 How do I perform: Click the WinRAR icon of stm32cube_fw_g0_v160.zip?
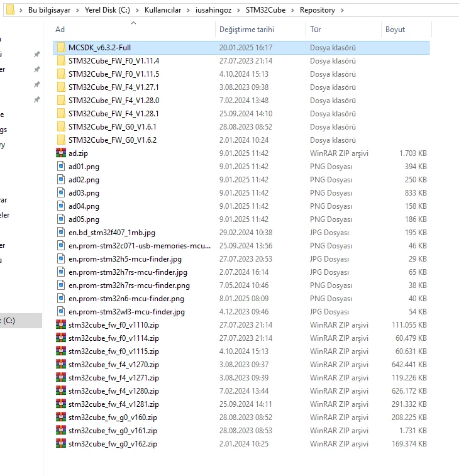click(x=61, y=418)
